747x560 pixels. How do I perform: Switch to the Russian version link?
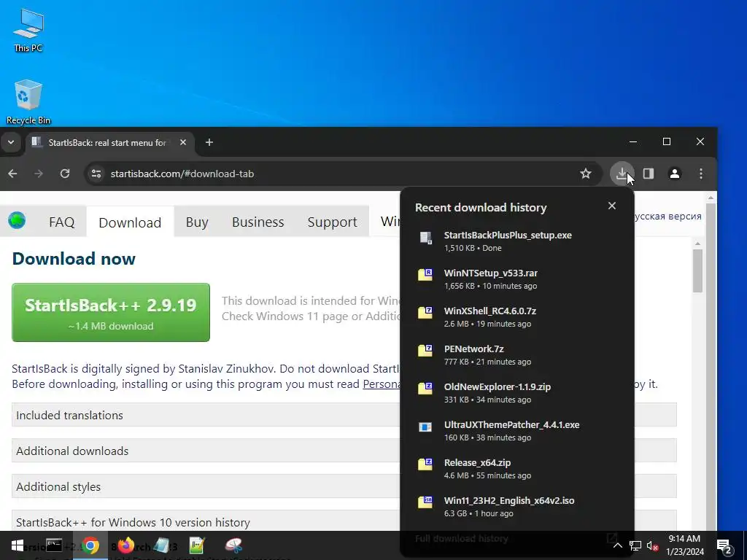click(x=668, y=216)
